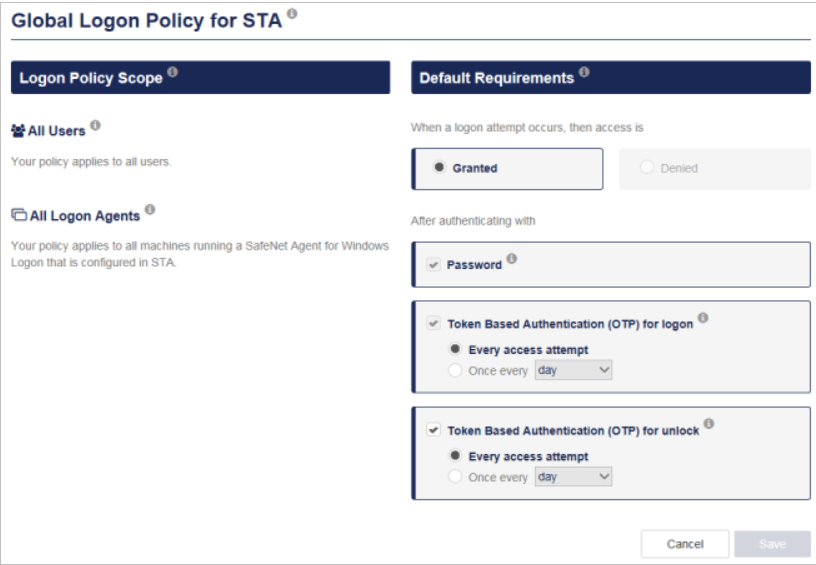Click info icon beside OTP for logon
Screen dimensions: 816x565
(703, 317)
